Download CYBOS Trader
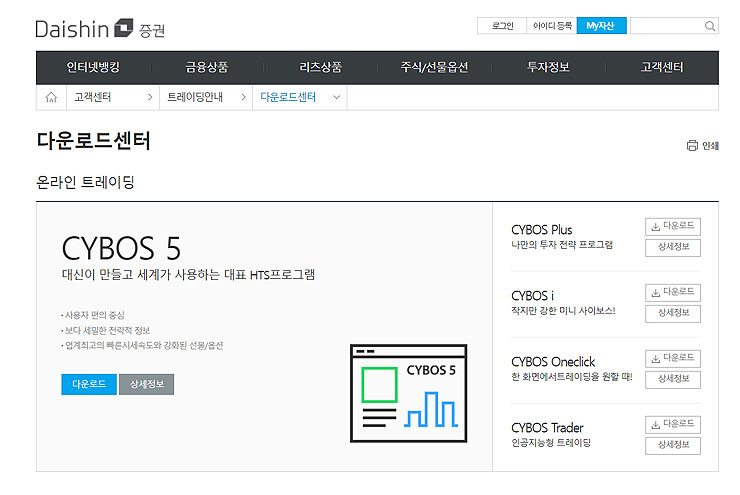The image size is (740, 495). [x=673, y=425]
